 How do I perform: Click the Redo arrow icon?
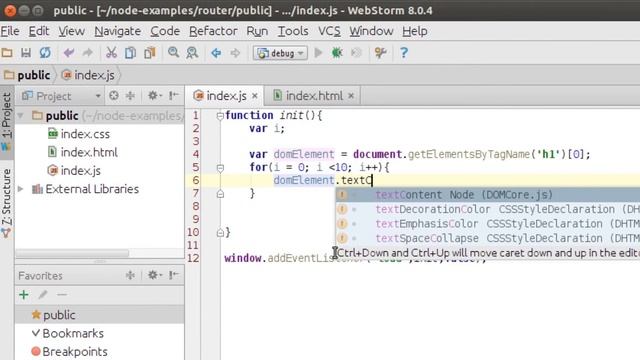coord(88,53)
